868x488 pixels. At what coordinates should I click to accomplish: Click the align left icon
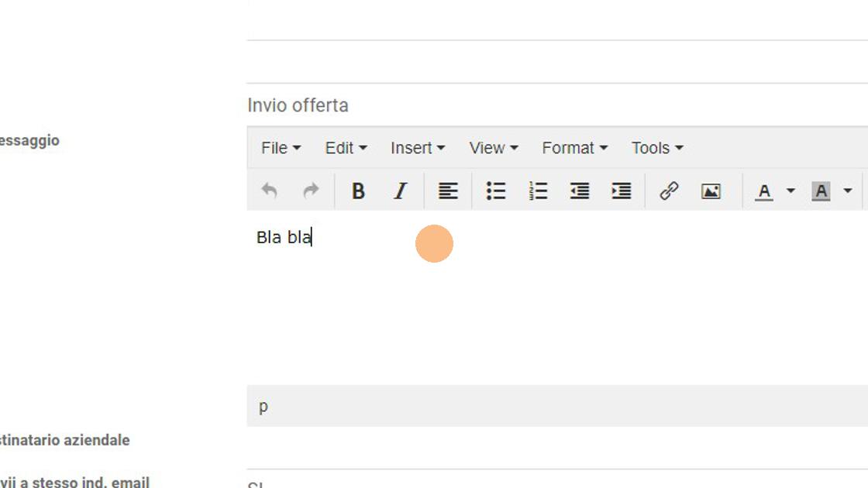pyautogui.click(x=448, y=191)
